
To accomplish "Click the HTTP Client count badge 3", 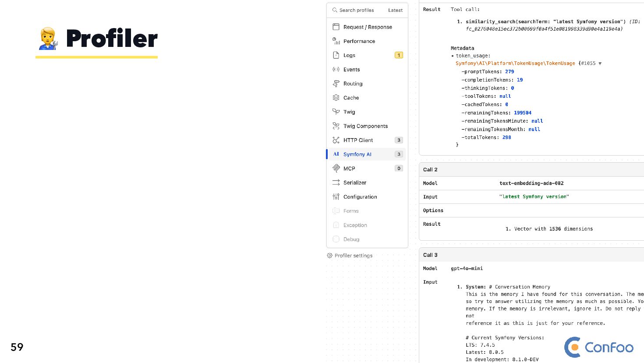I will pyautogui.click(x=399, y=140).
